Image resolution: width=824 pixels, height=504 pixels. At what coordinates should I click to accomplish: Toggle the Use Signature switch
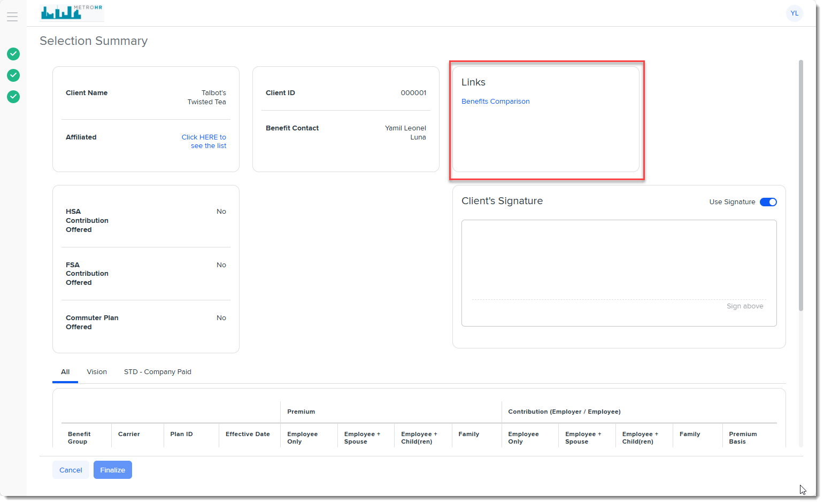(x=768, y=202)
